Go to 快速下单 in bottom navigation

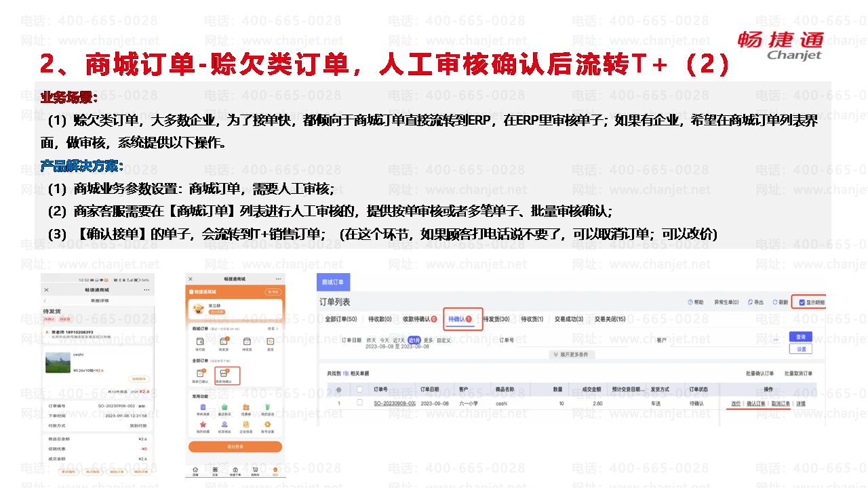tap(235, 470)
